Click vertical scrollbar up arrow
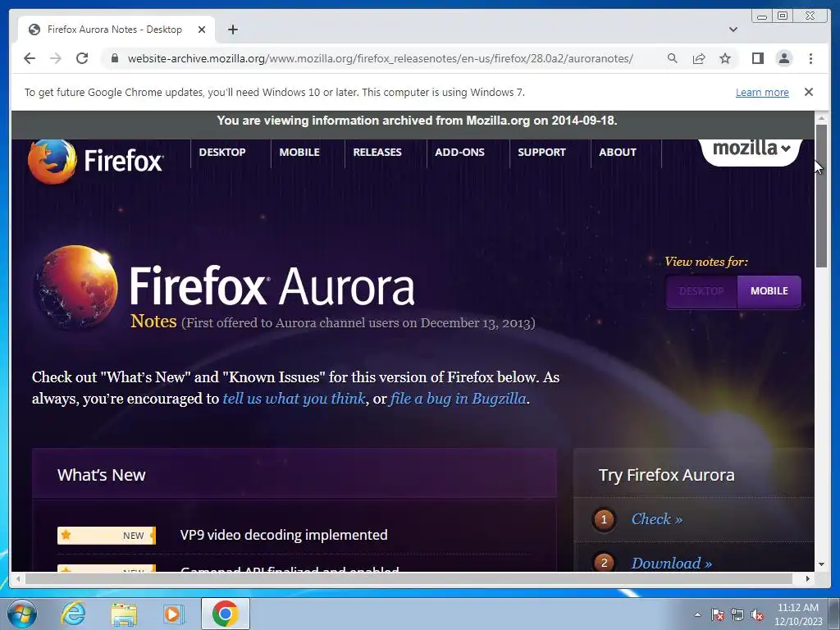The width and height of the screenshot is (840, 630). point(821,118)
